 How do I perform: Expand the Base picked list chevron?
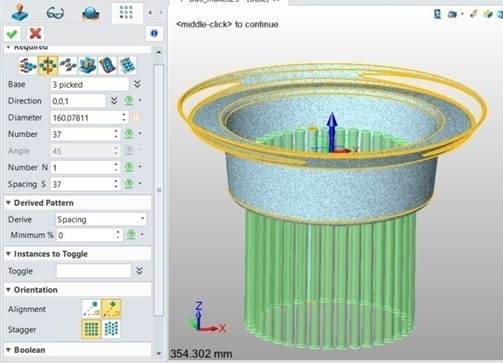(x=137, y=84)
